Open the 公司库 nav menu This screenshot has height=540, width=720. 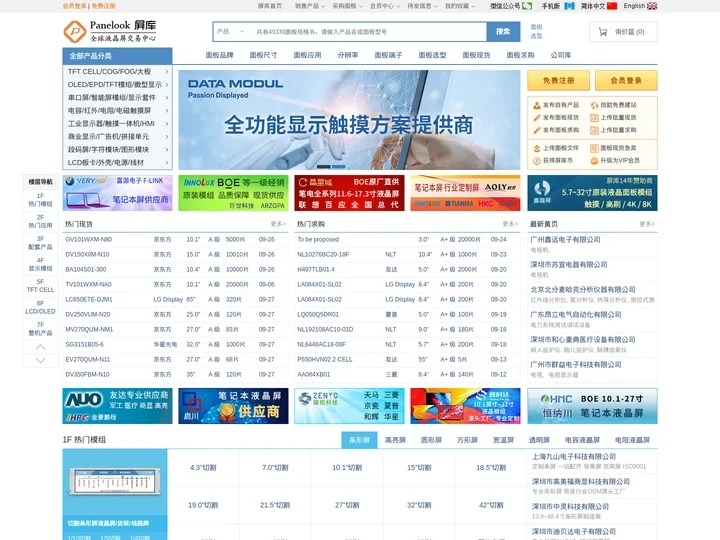tap(561, 55)
